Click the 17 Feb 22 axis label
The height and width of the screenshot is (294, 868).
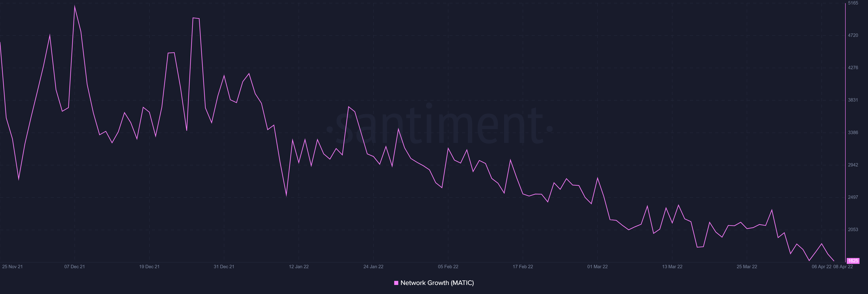[x=523, y=267]
